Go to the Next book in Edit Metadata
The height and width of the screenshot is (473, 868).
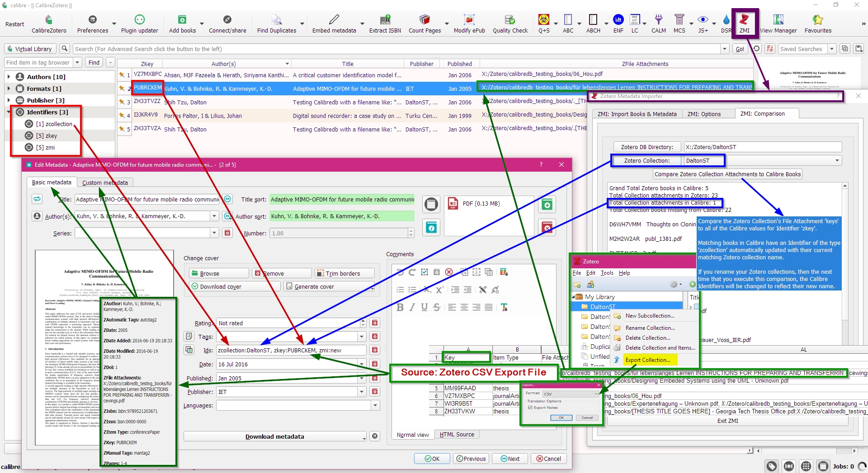coord(510,459)
